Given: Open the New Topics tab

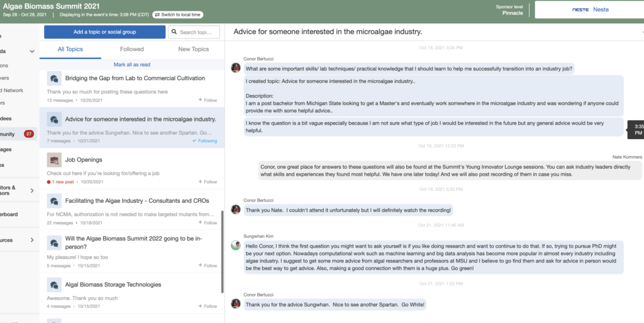Looking at the screenshot, I should click(x=194, y=49).
